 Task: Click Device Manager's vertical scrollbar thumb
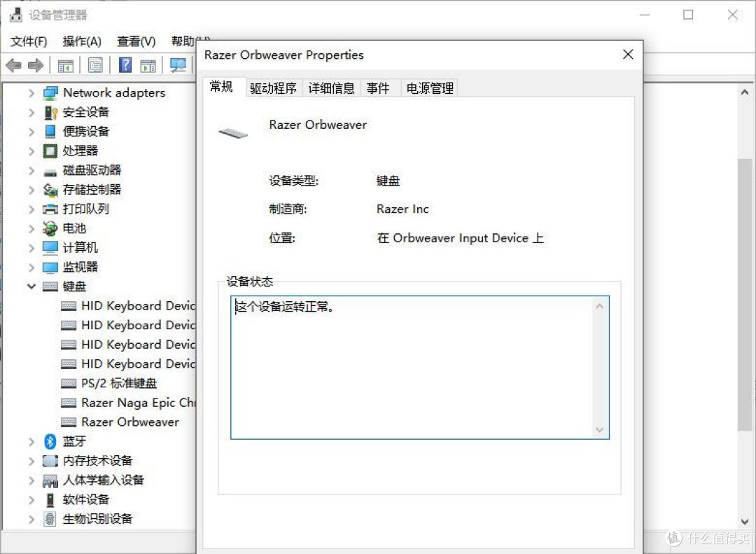[x=745, y=294]
